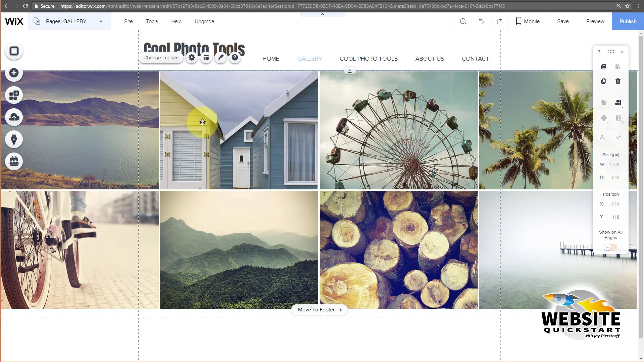Image resolution: width=644 pixels, height=362 pixels.
Task: Click the Change Images button
Action: coord(161,58)
